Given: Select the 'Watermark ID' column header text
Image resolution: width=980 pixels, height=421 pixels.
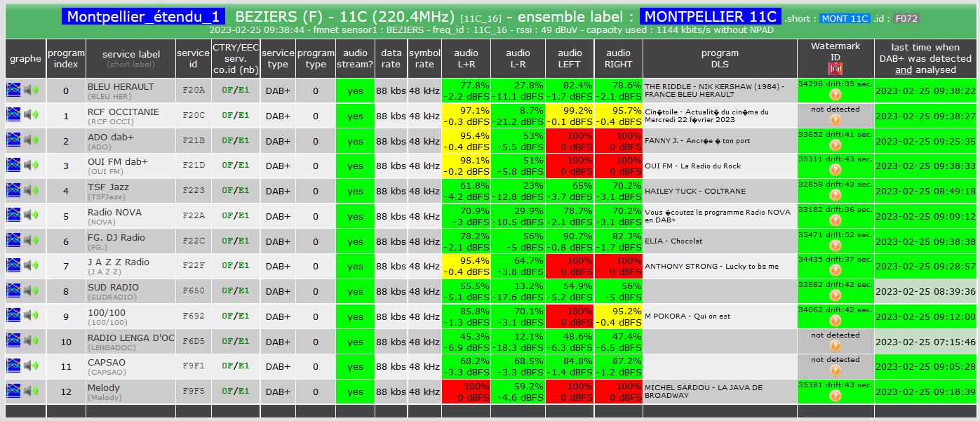Looking at the screenshot, I should 835,51.
